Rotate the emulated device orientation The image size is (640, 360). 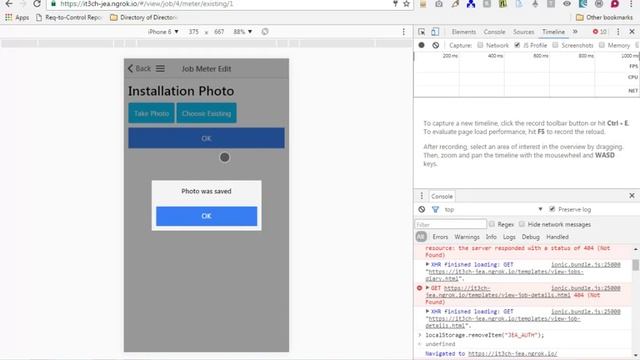tap(265, 32)
